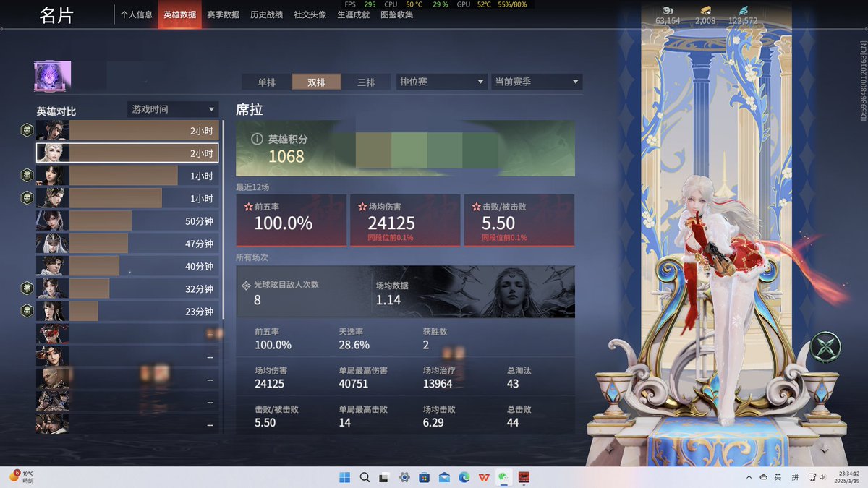The height and width of the screenshot is (488, 868).
Task: Open the Windows Start menu
Action: pos(344,477)
